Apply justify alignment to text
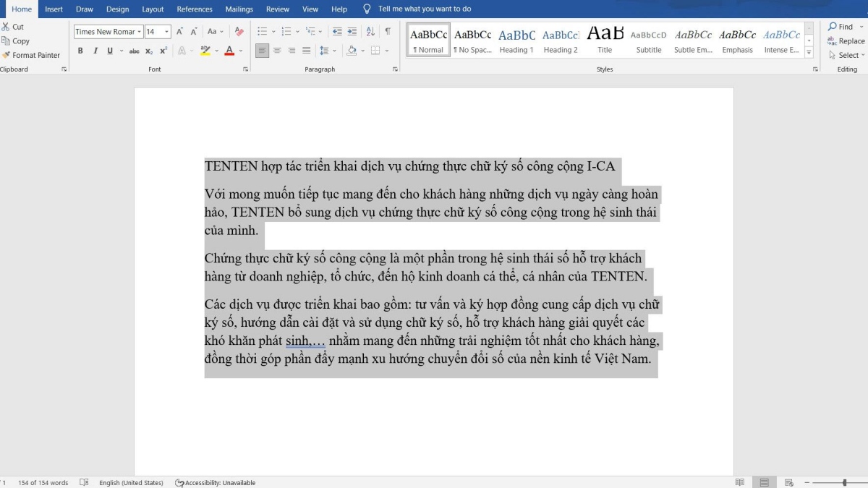868x488 pixels. [x=307, y=51]
